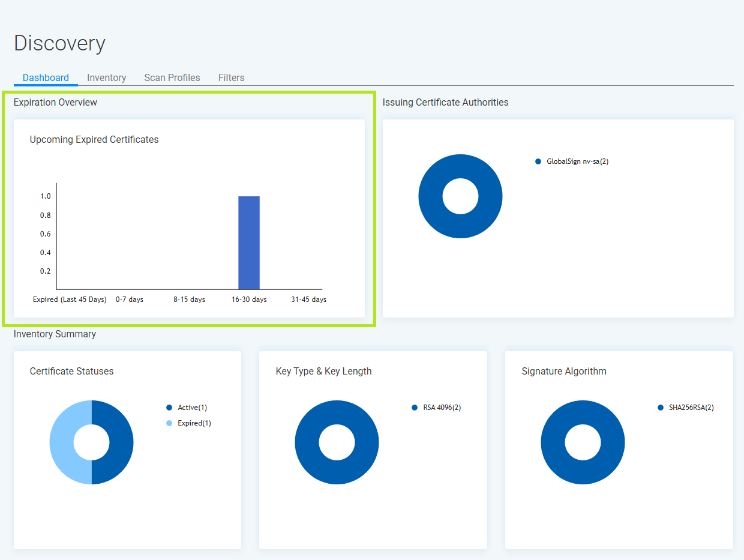Click the 16-30 days axis label
This screenshot has width=744, height=560.
[x=249, y=300]
